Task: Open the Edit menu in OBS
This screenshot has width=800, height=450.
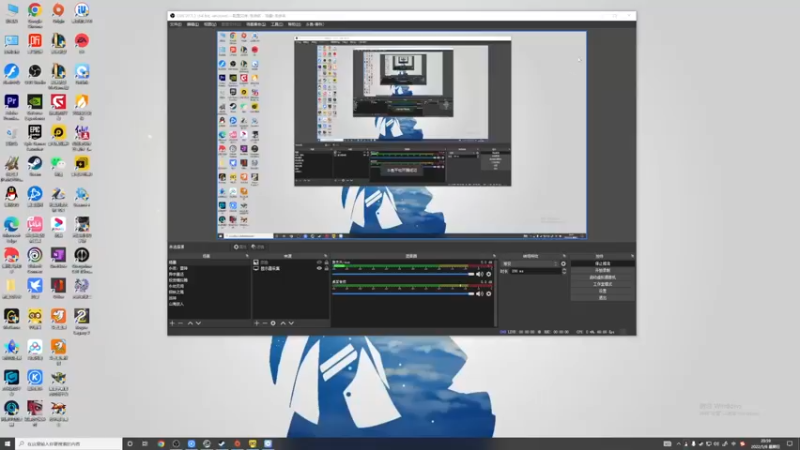Action: click(193, 24)
